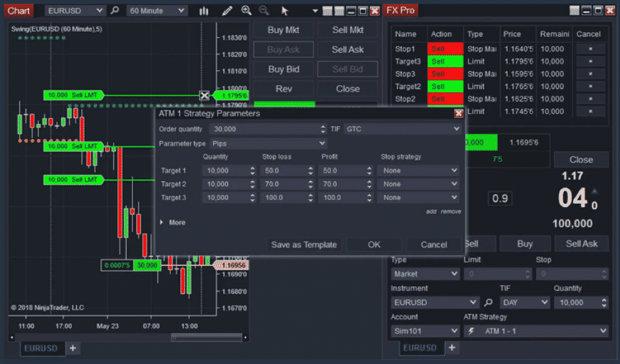The width and height of the screenshot is (620, 364).
Task: Select the cursor pointer tool
Action: 285,11
